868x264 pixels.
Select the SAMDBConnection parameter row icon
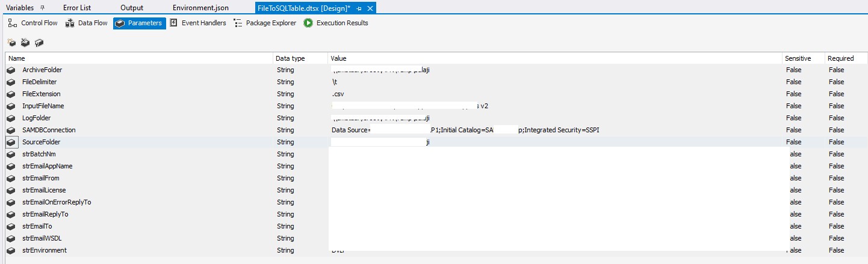coord(11,130)
